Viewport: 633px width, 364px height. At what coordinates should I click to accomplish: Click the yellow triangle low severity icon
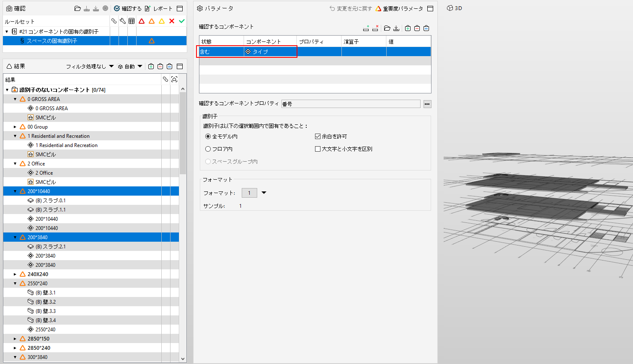tap(162, 21)
